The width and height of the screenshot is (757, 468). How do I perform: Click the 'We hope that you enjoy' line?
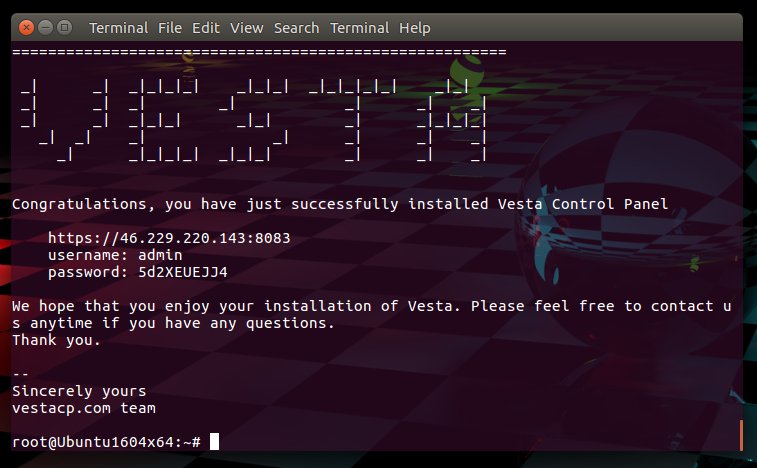pos(371,306)
